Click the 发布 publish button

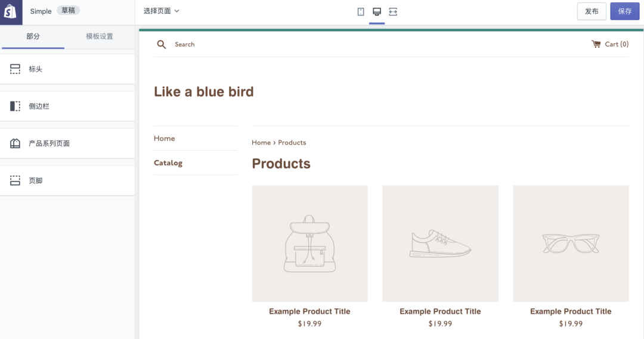pyautogui.click(x=592, y=11)
